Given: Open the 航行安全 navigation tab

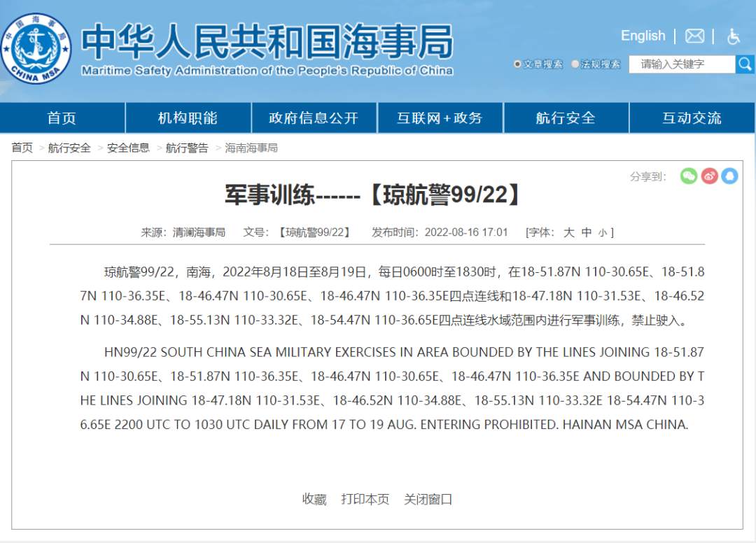Looking at the screenshot, I should pyautogui.click(x=566, y=118).
